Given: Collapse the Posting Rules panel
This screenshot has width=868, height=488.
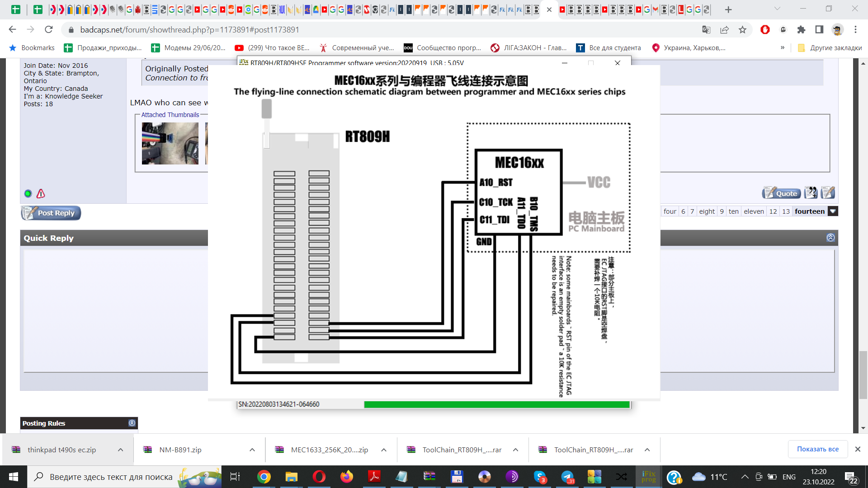Looking at the screenshot, I should tap(132, 423).
